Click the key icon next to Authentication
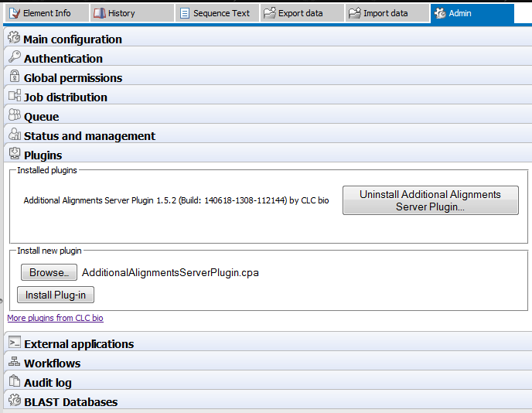 point(14,58)
